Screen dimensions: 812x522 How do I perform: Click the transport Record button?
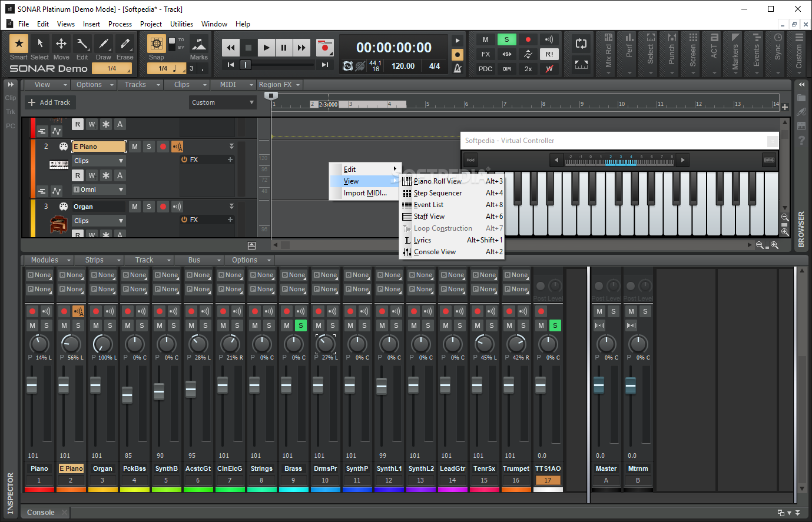(324, 48)
